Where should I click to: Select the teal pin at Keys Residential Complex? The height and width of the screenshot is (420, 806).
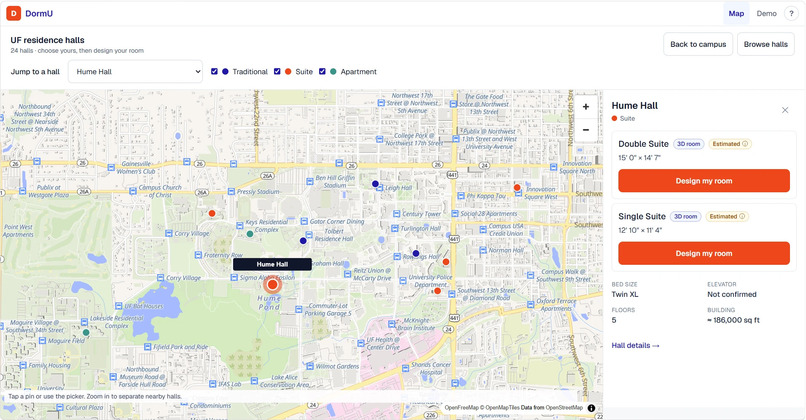250,234
